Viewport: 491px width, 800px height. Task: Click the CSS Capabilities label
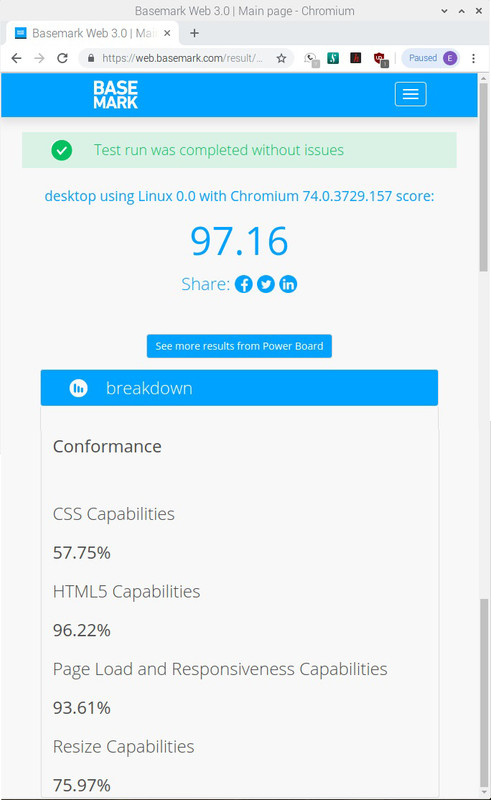pos(114,514)
